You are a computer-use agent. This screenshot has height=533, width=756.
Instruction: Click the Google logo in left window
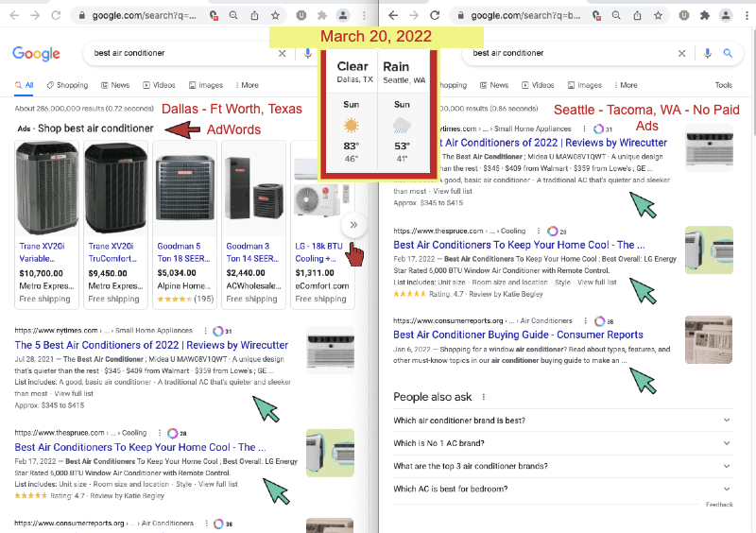coord(36,54)
